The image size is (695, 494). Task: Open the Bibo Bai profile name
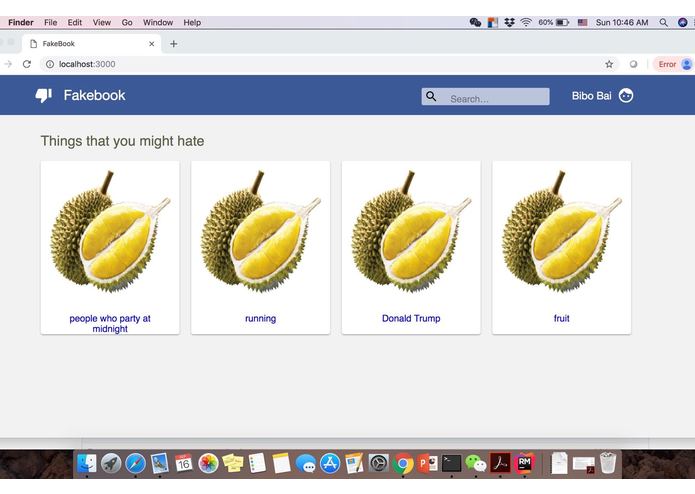(591, 96)
